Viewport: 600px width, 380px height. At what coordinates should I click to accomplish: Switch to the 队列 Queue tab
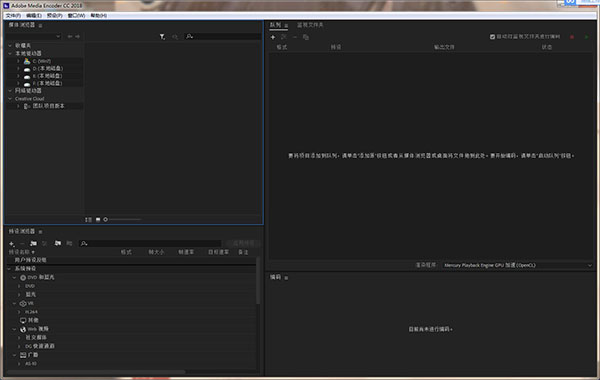[275, 25]
